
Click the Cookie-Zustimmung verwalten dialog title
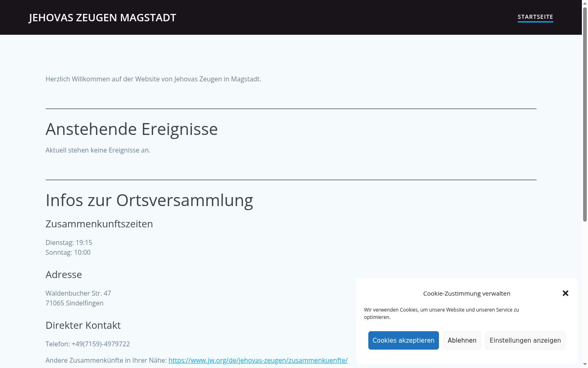(x=467, y=293)
